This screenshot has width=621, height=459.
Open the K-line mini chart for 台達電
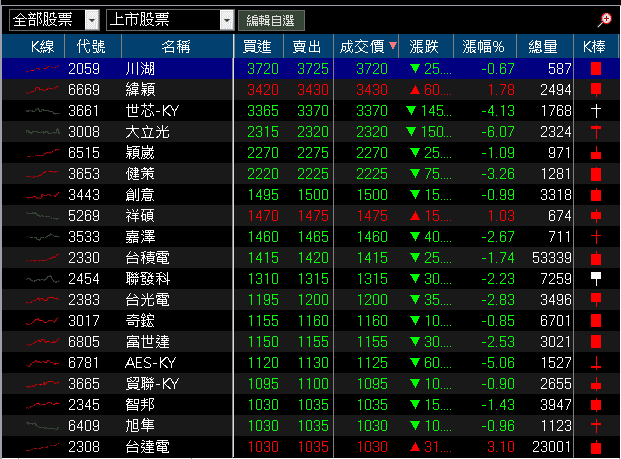coord(42,447)
